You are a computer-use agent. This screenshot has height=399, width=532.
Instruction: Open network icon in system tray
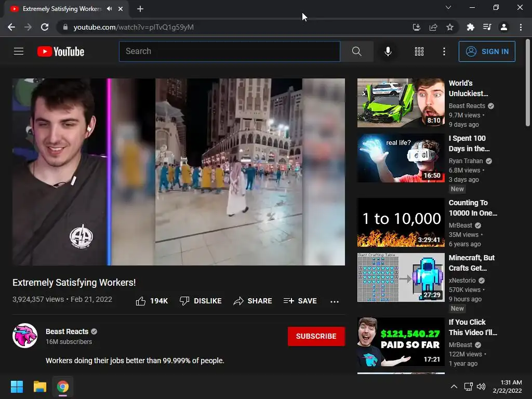[469, 387]
